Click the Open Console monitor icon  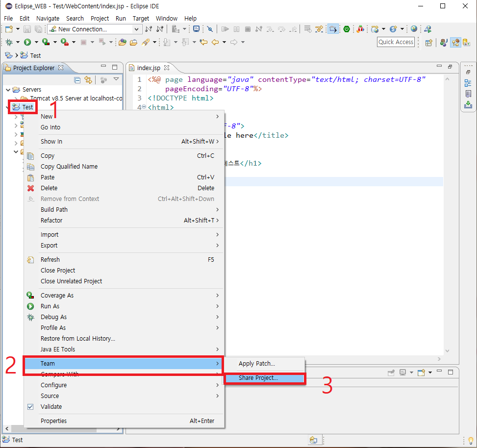coord(197,29)
